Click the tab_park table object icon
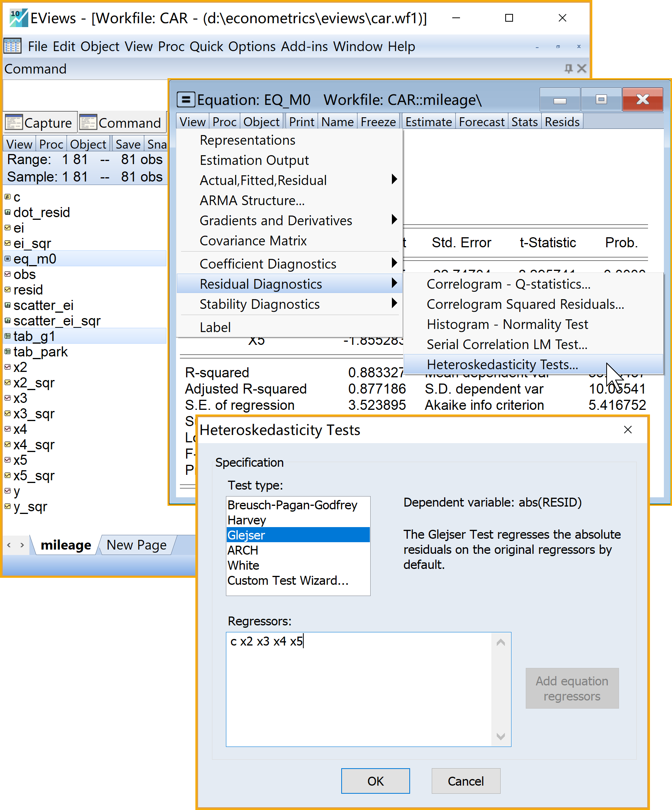Viewport: 672px width, 810px height. point(7,351)
